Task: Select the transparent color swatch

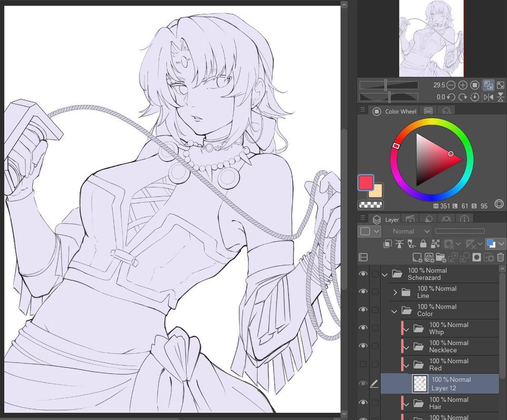Action: pyautogui.click(x=371, y=205)
